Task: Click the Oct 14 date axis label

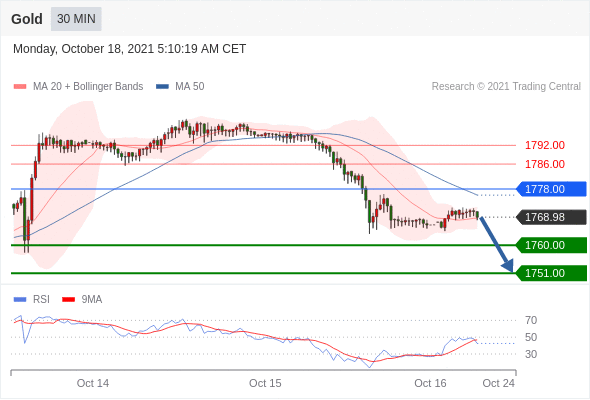Action: 93,383
